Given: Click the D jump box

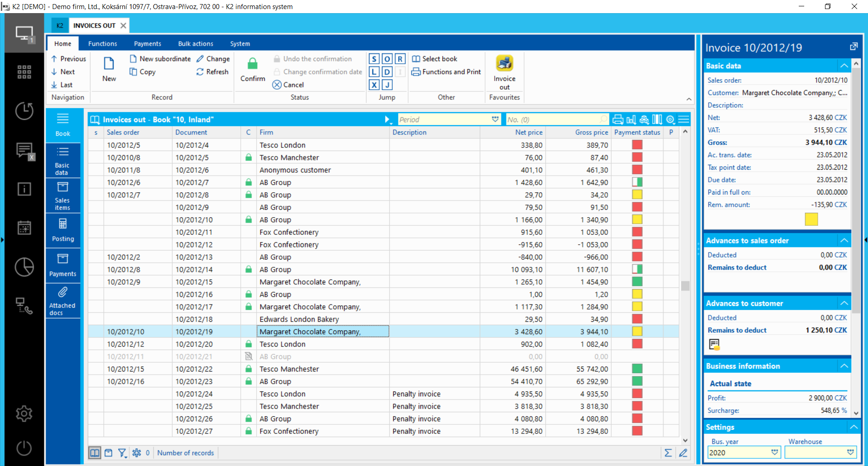Looking at the screenshot, I should pos(387,71).
